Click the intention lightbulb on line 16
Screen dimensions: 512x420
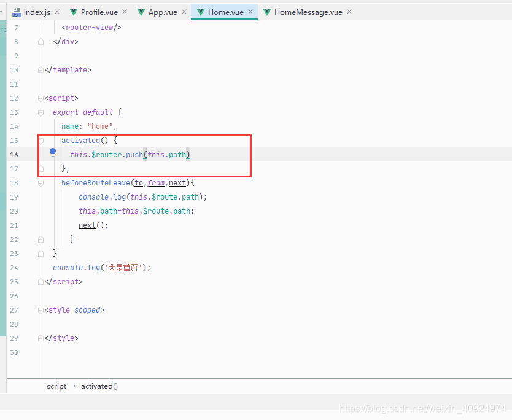coord(53,152)
